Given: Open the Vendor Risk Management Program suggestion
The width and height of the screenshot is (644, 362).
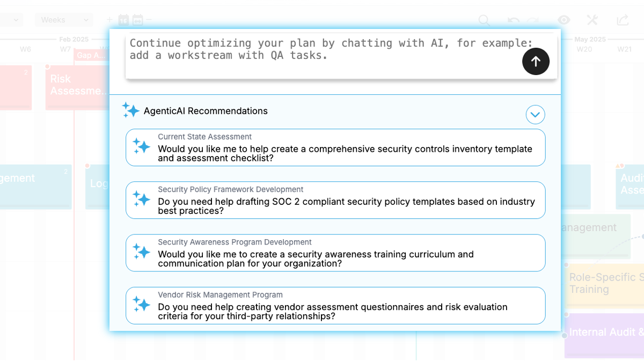Looking at the screenshot, I should [x=335, y=305].
